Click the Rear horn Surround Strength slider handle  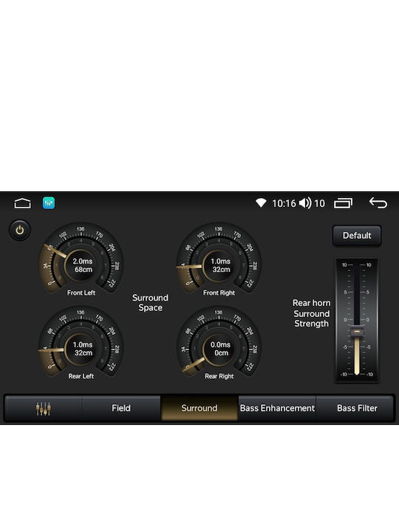click(357, 331)
